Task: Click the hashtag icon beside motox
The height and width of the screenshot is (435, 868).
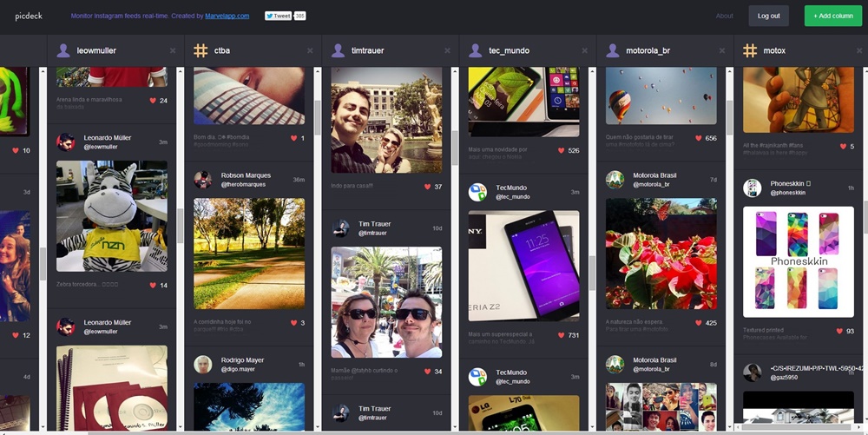Action: (x=750, y=50)
